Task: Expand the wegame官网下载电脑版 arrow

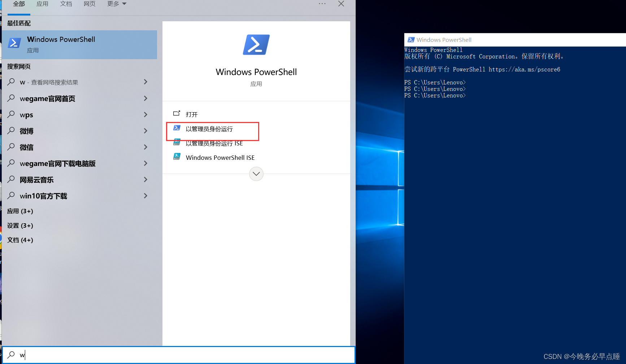Action: point(145,163)
